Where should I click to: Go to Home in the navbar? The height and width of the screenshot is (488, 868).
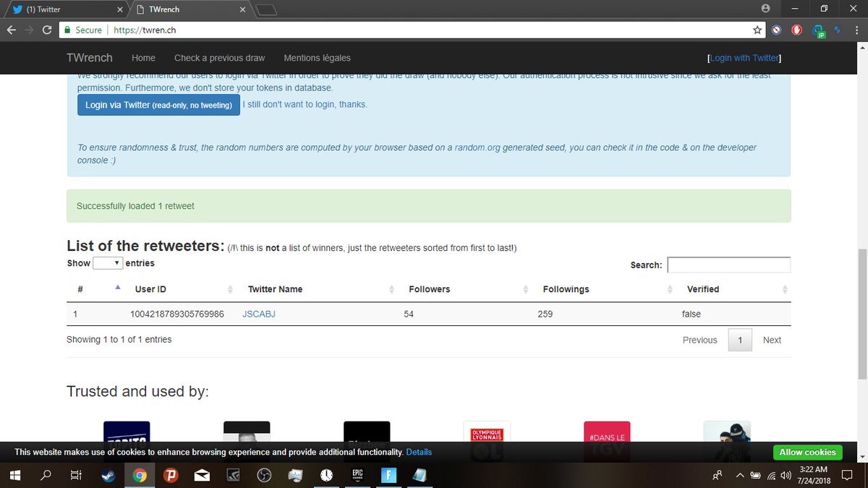143,58
